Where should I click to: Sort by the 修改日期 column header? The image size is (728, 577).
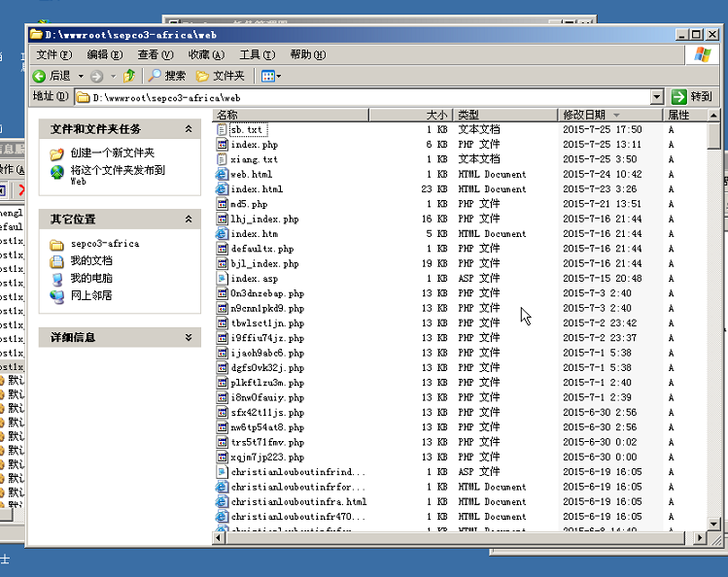click(x=584, y=115)
